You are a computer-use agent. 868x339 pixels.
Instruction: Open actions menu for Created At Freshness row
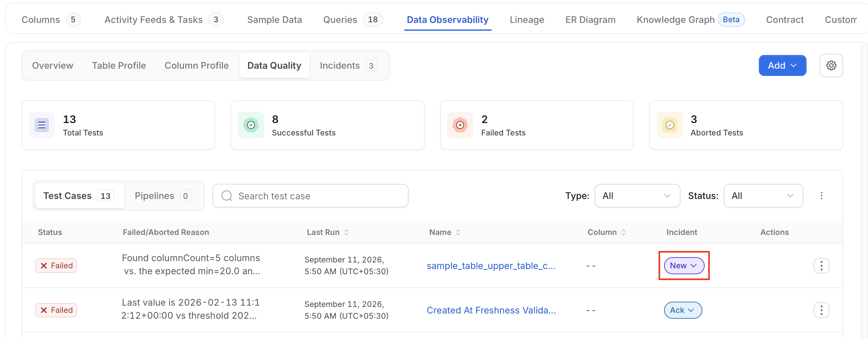coord(822,310)
